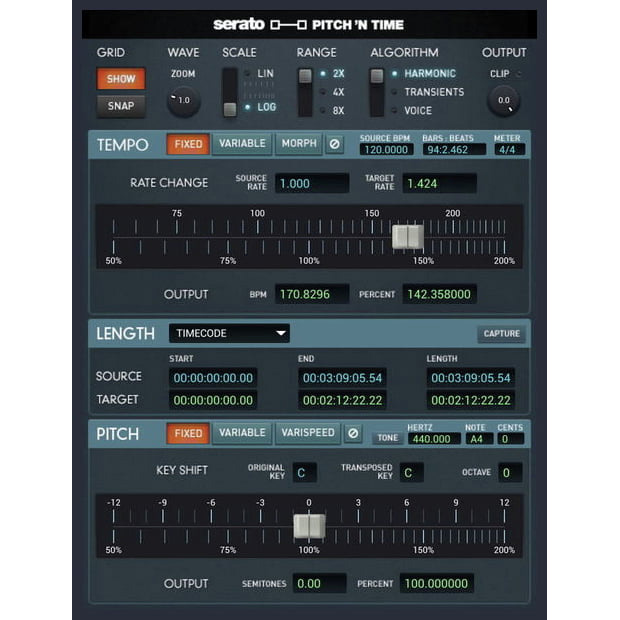
Task: Click the Serato Pitch 'n Time title logo
Action: [x=308, y=25]
